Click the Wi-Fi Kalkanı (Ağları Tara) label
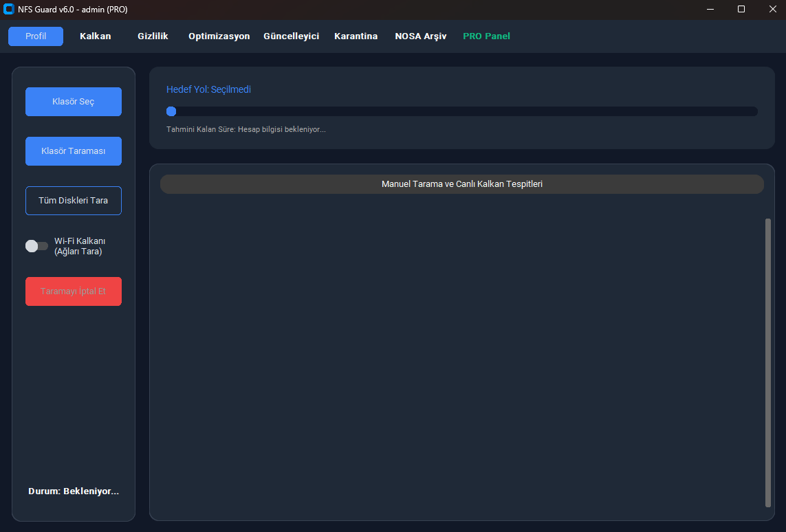 [80, 246]
